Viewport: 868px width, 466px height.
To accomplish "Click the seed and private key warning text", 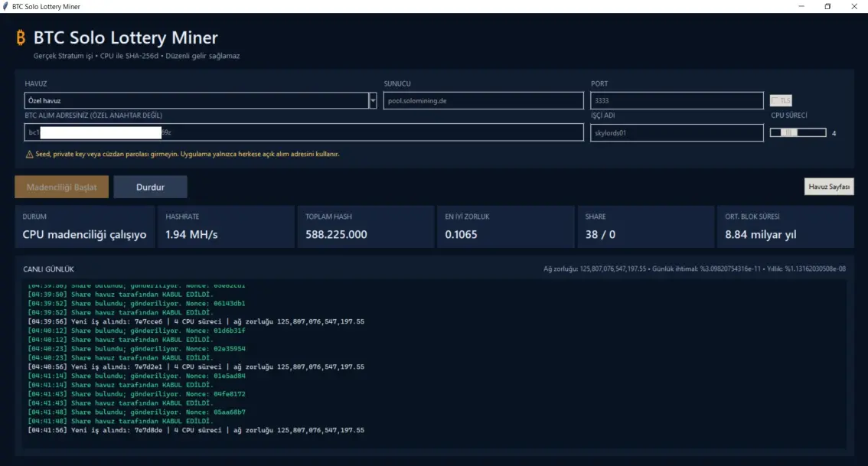I will point(187,155).
